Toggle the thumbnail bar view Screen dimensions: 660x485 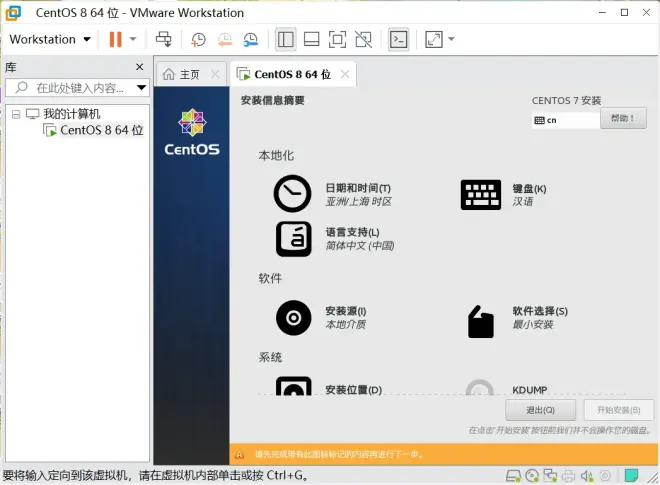(x=311, y=40)
